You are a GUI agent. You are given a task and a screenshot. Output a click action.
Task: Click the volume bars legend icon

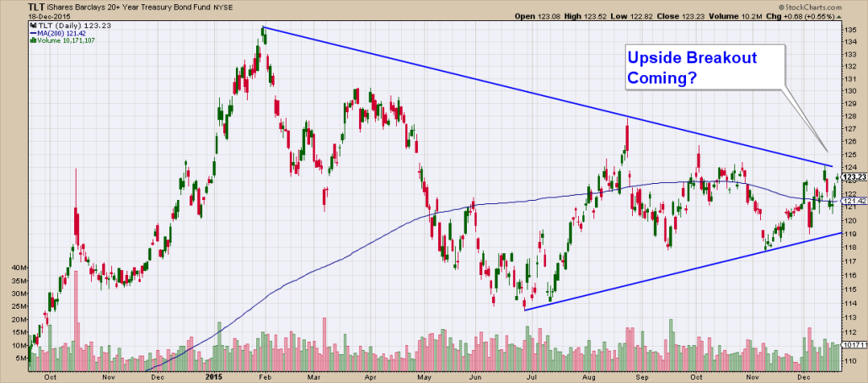tap(32, 40)
